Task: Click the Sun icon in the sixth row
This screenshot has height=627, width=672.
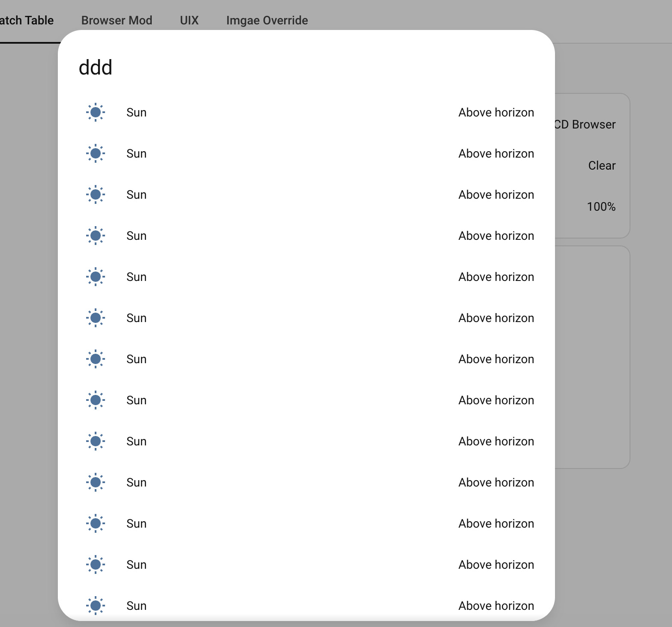Action: (x=96, y=318)
